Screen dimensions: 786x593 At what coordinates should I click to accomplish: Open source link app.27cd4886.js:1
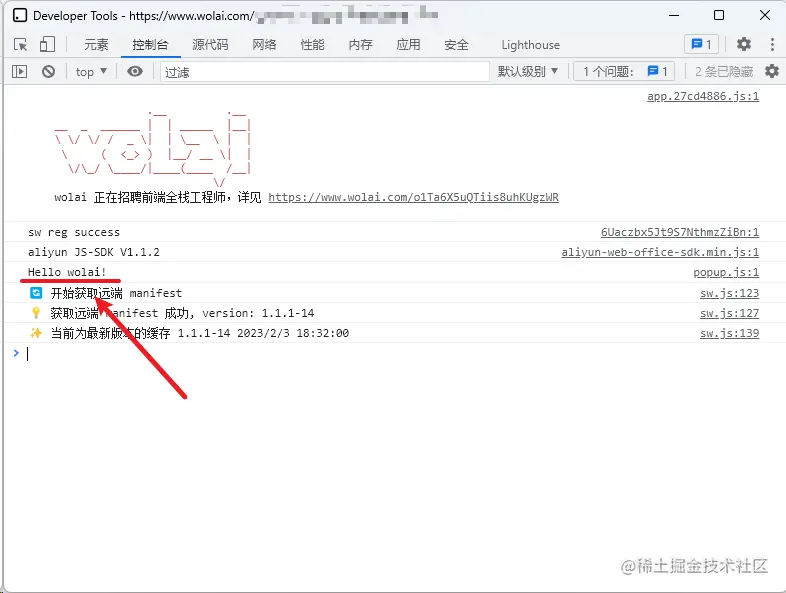point(703,96)
